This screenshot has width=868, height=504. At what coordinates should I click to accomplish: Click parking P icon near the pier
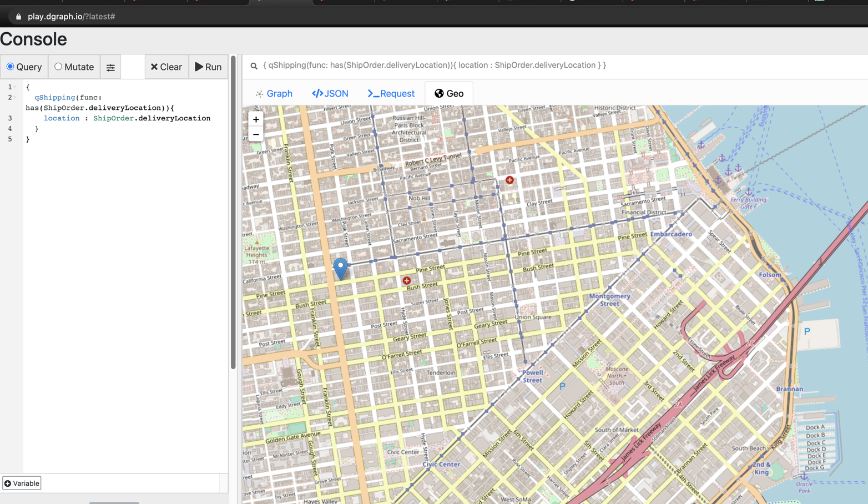tap(807, 331)
